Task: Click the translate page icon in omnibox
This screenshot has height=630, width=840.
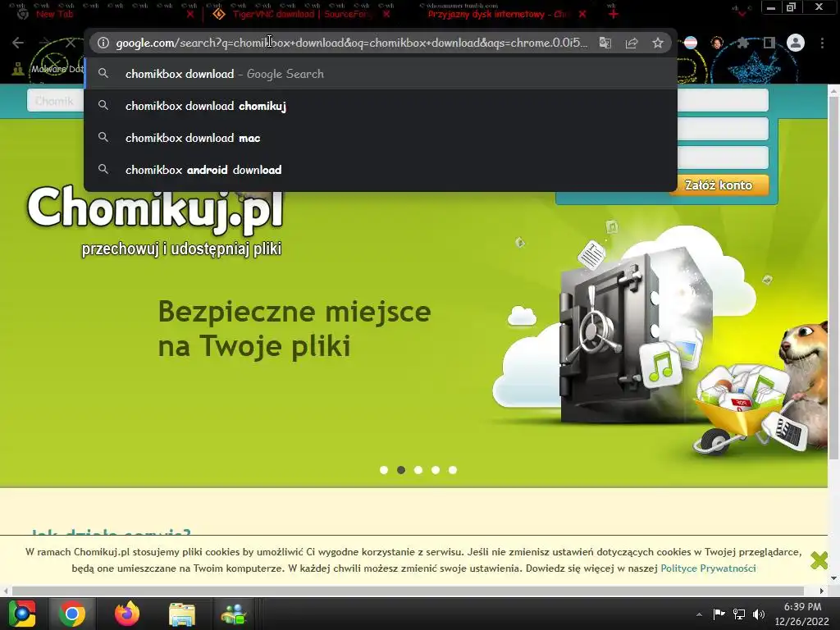Action: (605, 43)
